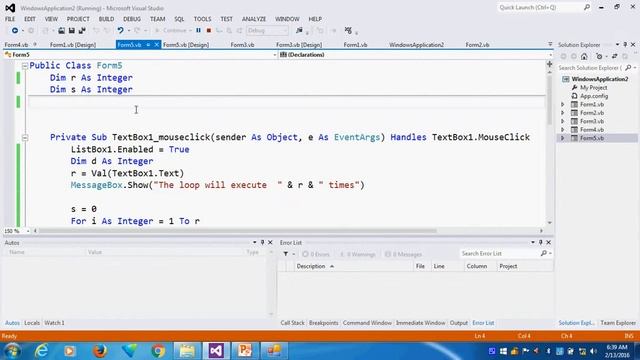Open the TOOLS menu
The width and height of the screenshot is (640, 360).
(202, 19)
